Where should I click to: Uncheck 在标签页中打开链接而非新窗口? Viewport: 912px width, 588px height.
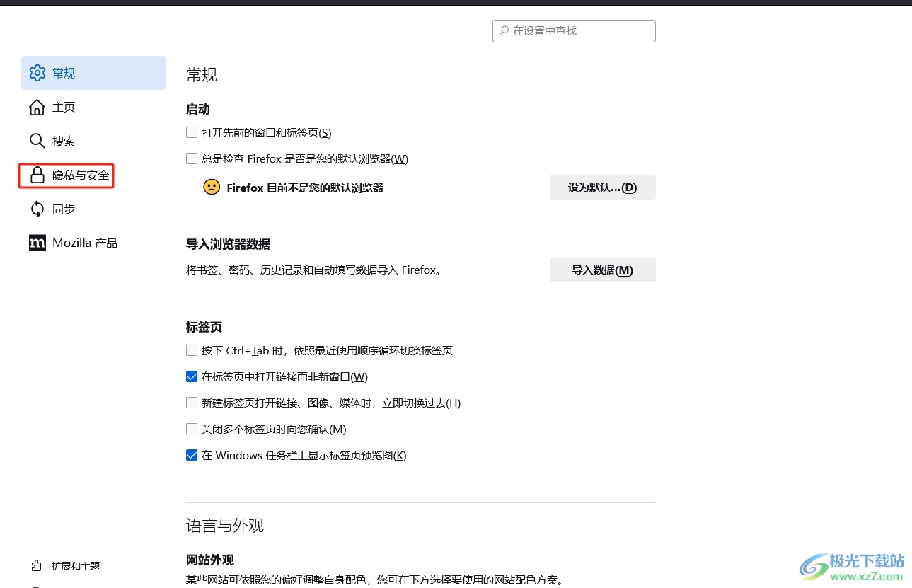coord(192,376)
